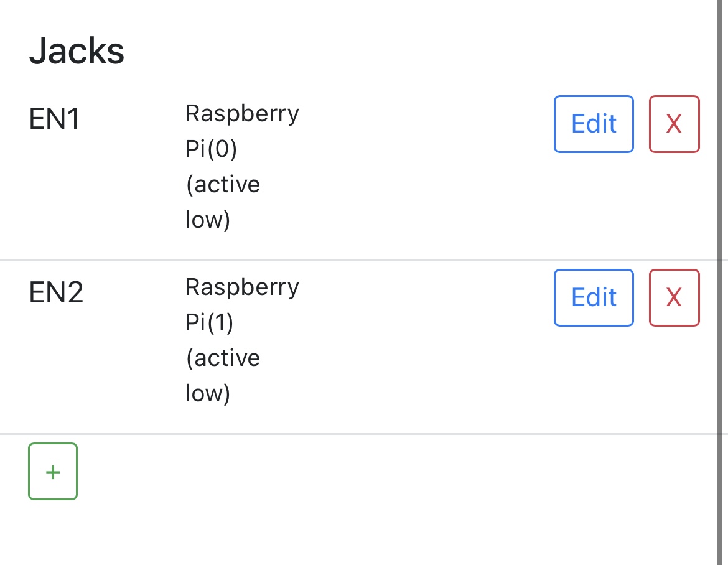This screenshot has width=728, height=565.
Task: Edit the EN2 jack
Action: click(x=594, y=297)
